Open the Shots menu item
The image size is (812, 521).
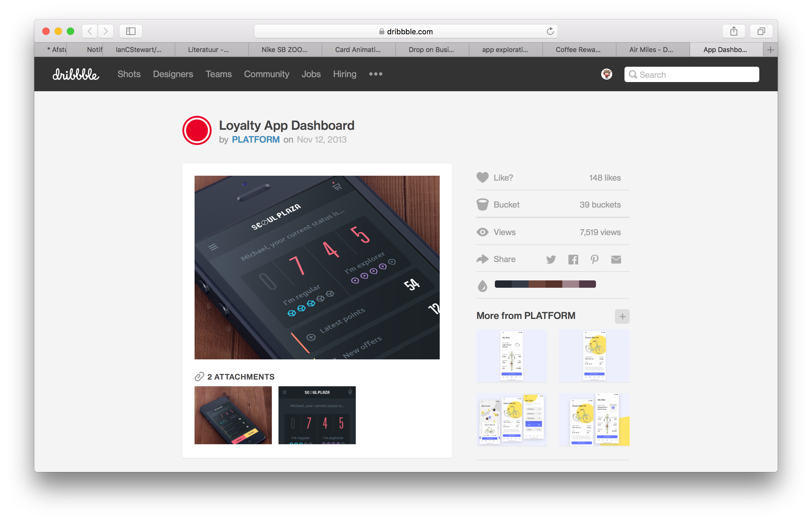click(129, 74)
